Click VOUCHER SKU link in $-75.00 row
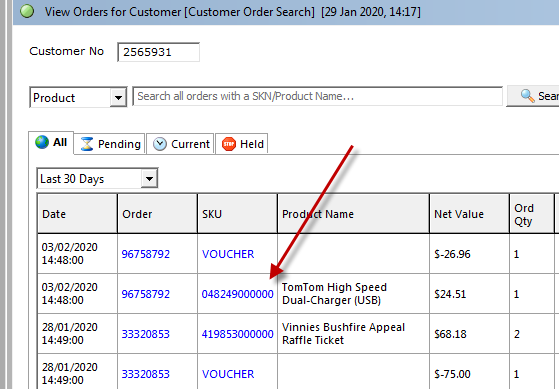The height and width of the screenshot is (389, 559). point(228,374)
